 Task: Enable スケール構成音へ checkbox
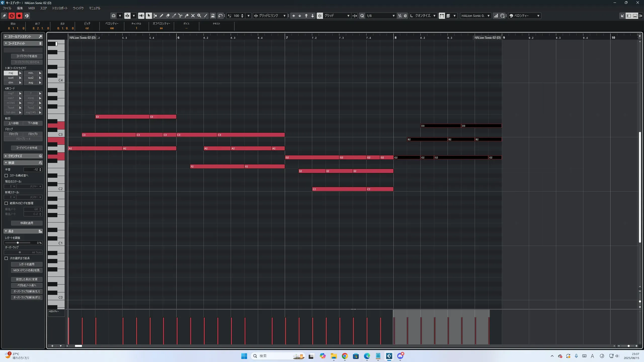coord(6,175)
